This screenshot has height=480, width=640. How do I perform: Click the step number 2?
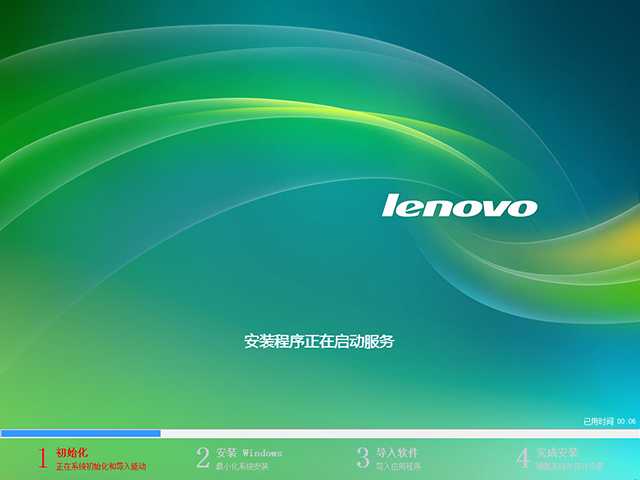203,458
